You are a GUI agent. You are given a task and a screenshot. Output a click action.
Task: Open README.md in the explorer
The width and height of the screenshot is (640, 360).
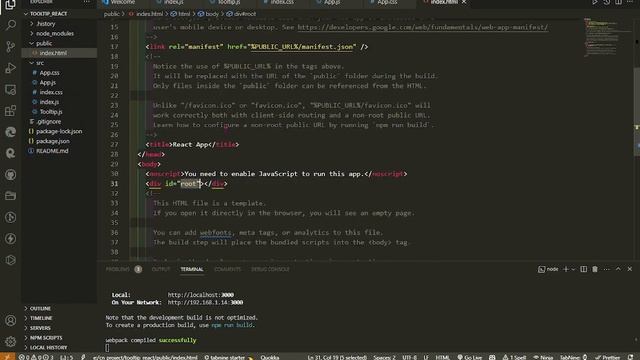tap(52, 151)
